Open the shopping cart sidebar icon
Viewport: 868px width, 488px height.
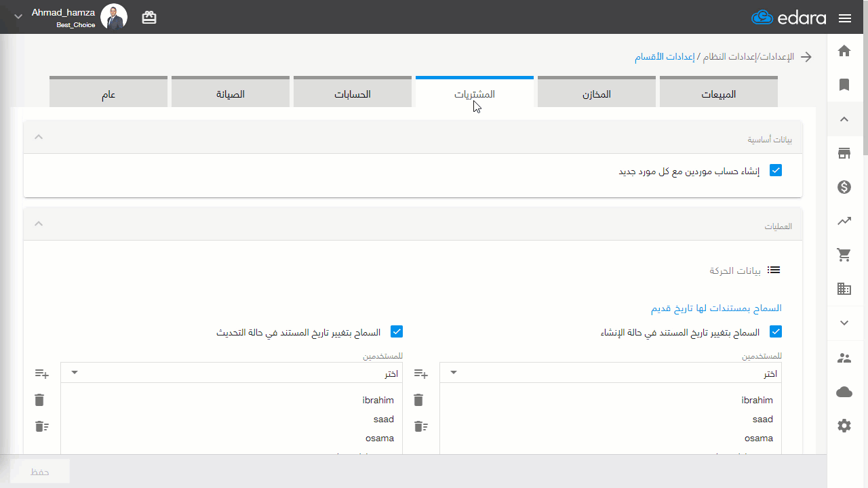click(x=844, y=255)
